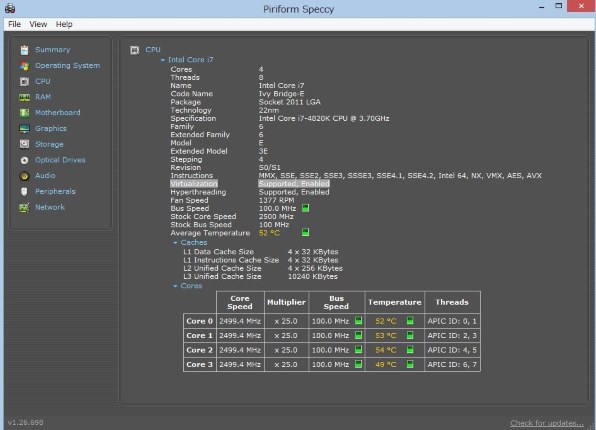This screenshot has width=596, height=430.
Task: Click Core 1 temperature green indicator
Action: click(410, 335)
